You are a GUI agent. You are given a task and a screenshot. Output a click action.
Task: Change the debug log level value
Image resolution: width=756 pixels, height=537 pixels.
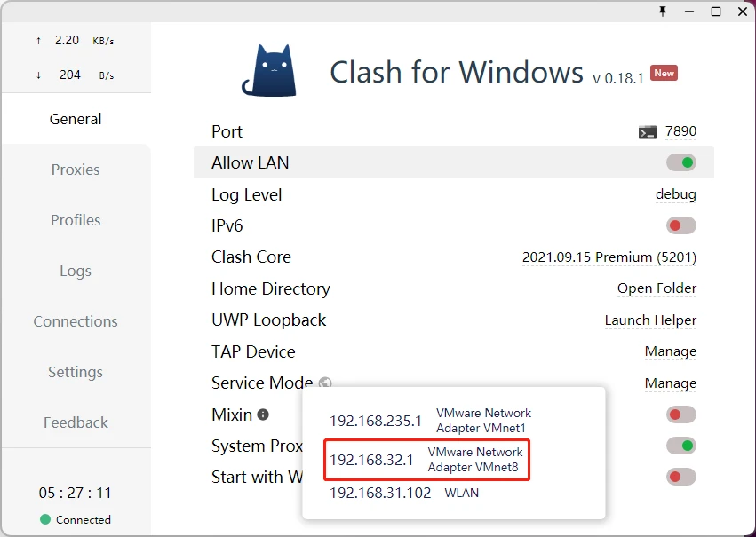pos(675,194)
